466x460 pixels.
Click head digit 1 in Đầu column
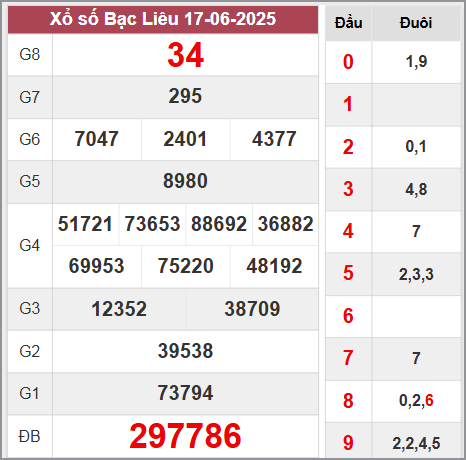(348, 104)
